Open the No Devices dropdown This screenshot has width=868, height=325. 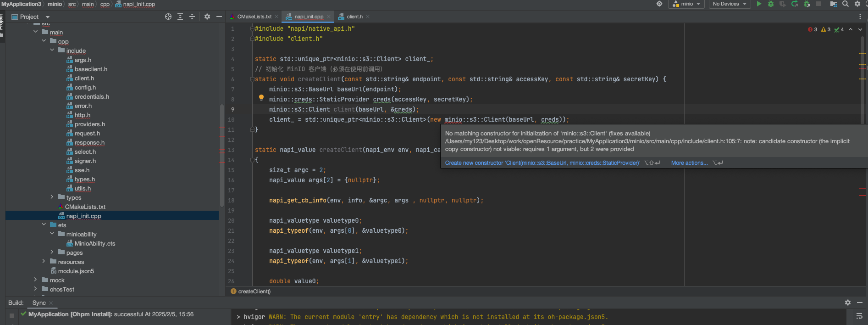point(730,4)
